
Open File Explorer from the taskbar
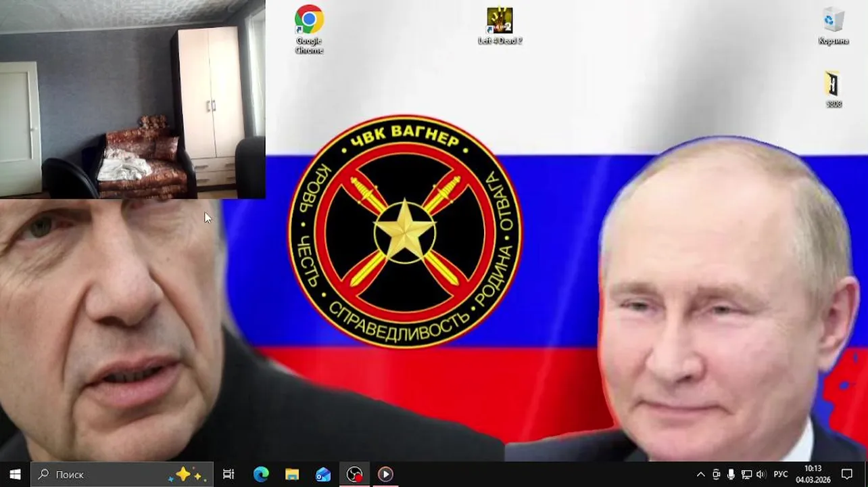[x=292, y=474]
